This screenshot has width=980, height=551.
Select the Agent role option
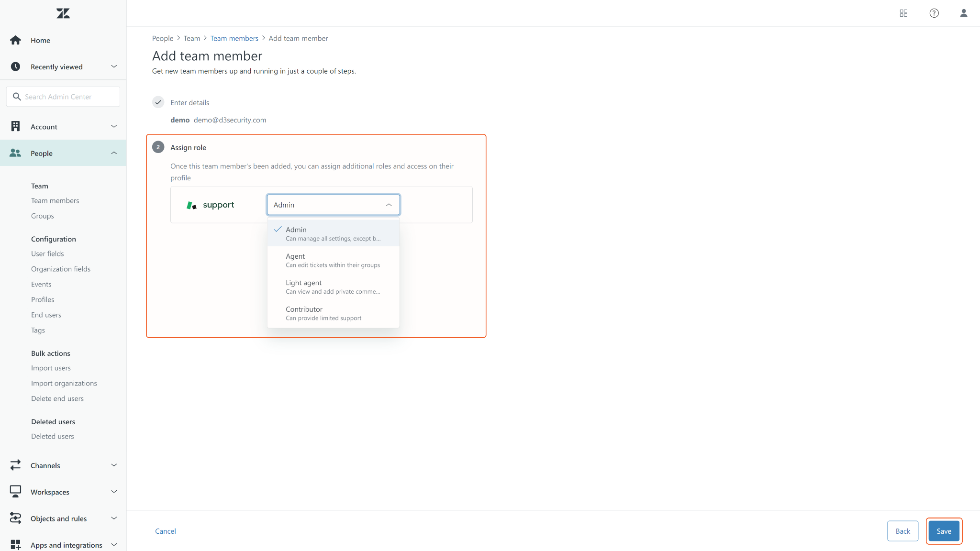point(333,260)
